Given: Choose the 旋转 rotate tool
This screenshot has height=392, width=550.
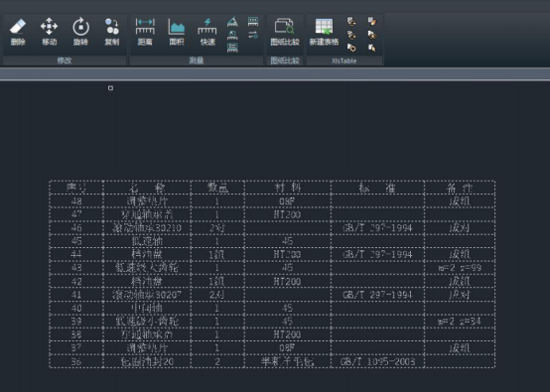Looking at the screenshot, I should tap(80, 32).
